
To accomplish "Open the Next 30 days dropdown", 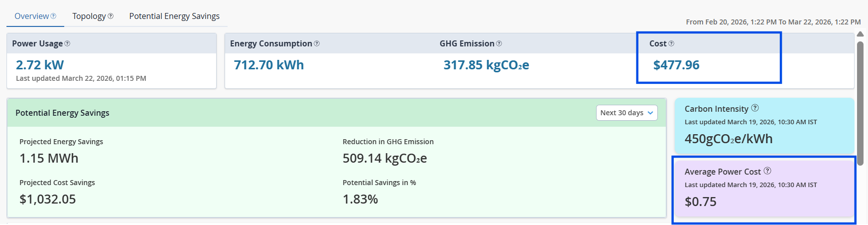I will (626, 113).
